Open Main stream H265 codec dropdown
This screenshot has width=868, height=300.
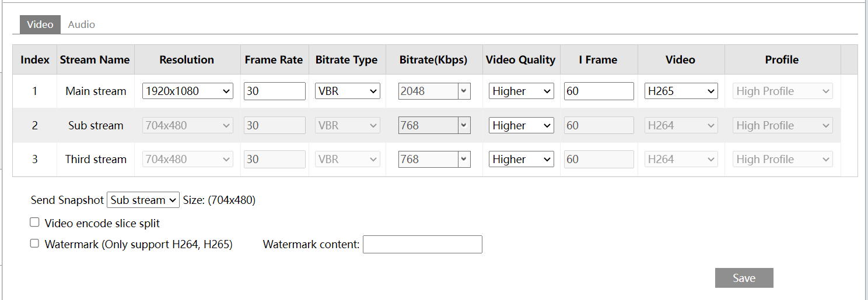(x=681, y=91)
